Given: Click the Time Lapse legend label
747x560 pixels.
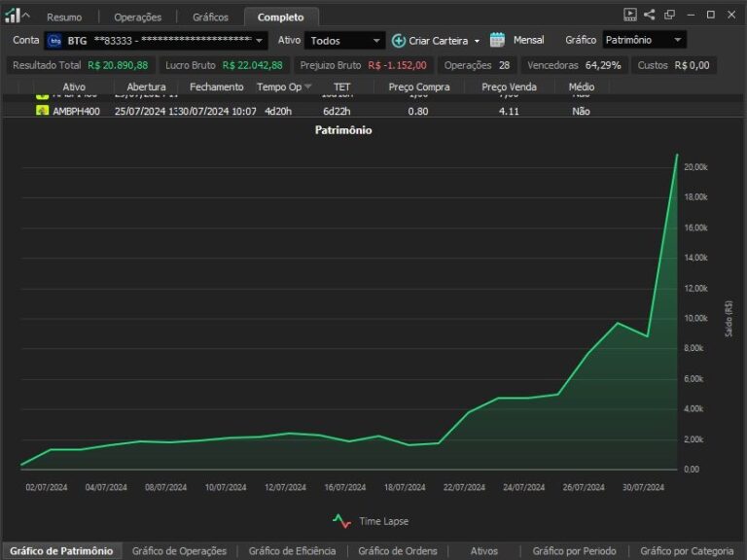Looking at the screenshot, I should click(384, 521).
